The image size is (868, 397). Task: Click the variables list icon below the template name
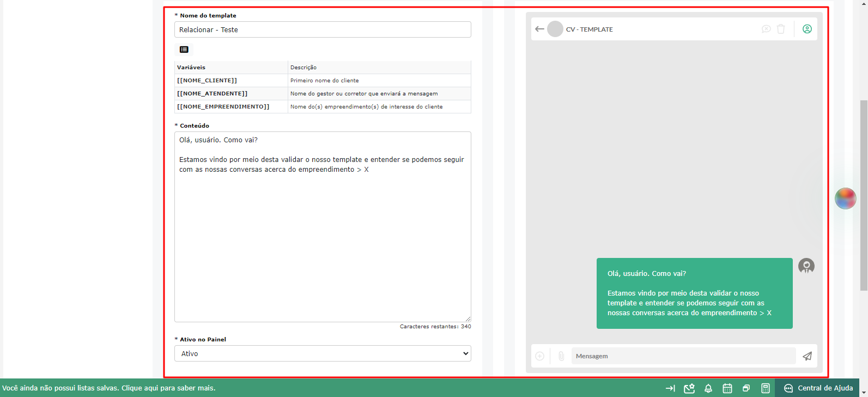tap(184, 50)
